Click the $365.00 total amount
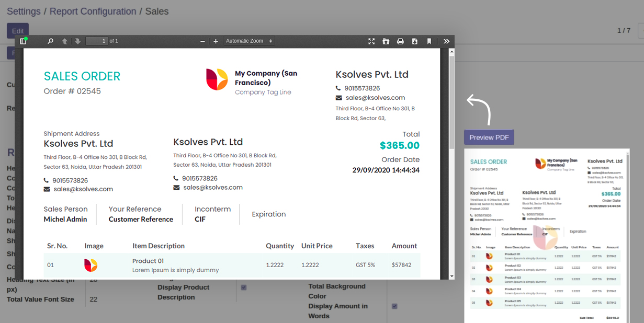The width and height of the screenshot is (644, 323). pos(400,145)
